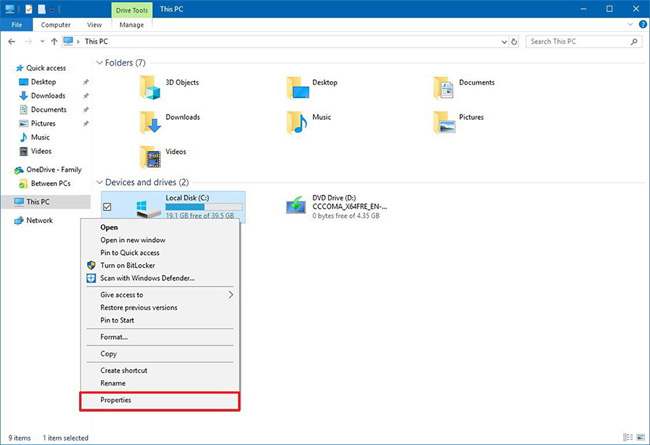Refresh the This PC view
Image resolution: width=650 pixels, height=445 pixels.
514,41
